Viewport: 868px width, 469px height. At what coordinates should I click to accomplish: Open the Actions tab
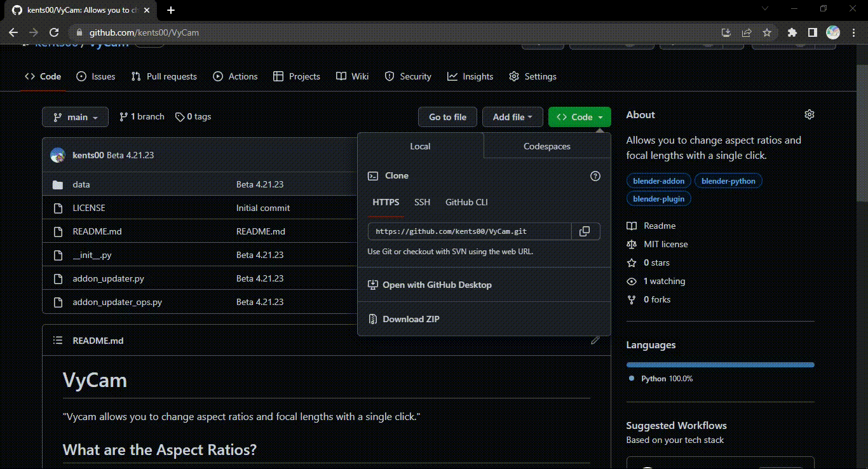[235, 76]
